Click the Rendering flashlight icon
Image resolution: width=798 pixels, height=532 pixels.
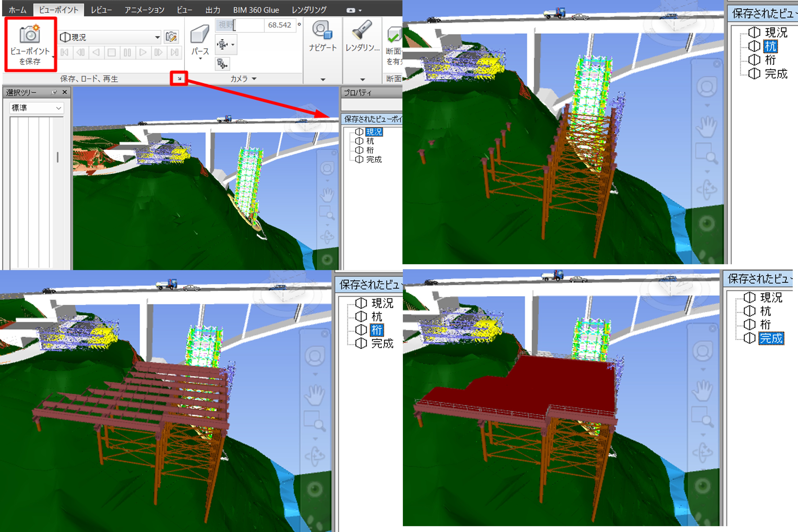(x=362, y=30)
